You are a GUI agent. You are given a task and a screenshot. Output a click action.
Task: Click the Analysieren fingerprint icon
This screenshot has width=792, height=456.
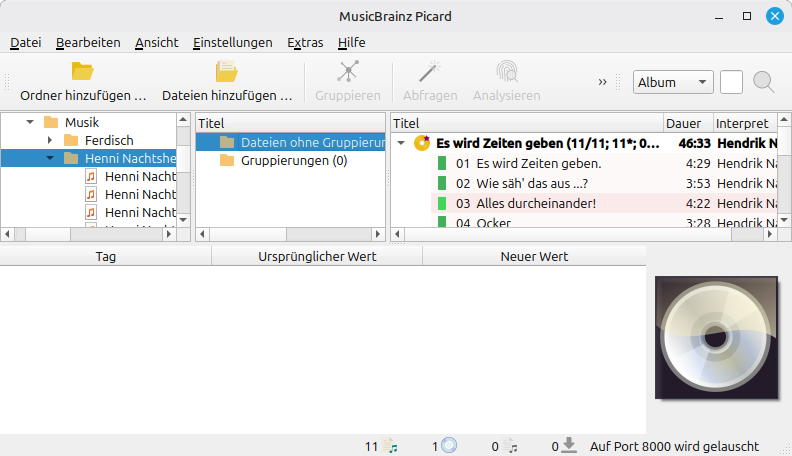coord(506,71)
